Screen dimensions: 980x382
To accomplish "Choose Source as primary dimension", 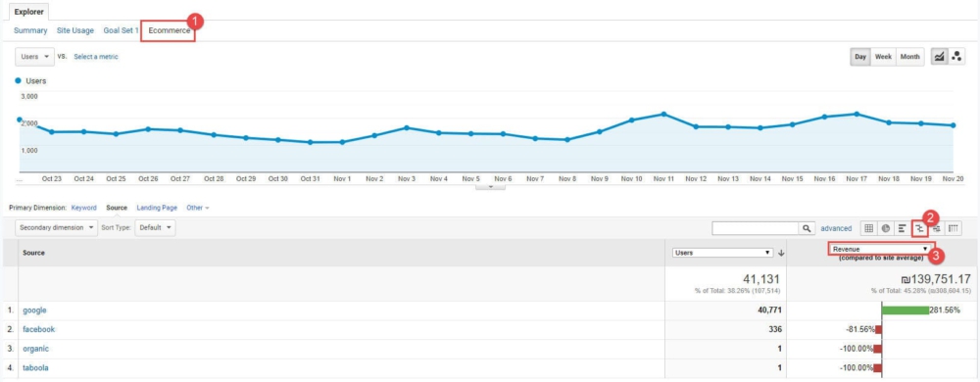I will [117, 208].
